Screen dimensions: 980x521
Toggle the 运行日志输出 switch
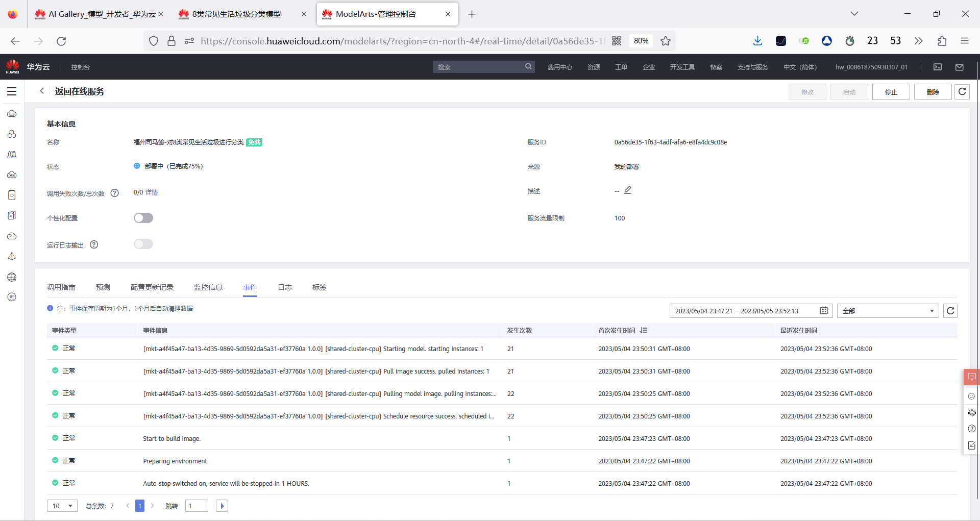click(x=143, y=244)
